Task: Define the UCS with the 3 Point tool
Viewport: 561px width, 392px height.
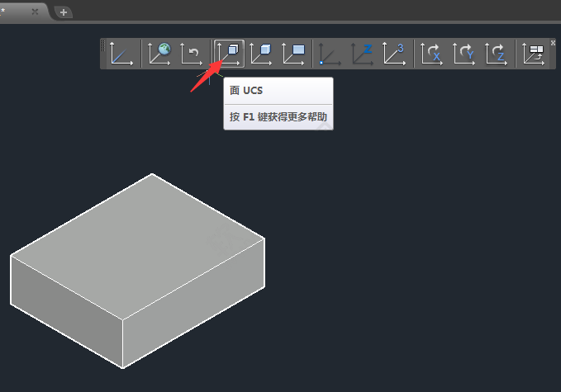Action: (394, 54)
